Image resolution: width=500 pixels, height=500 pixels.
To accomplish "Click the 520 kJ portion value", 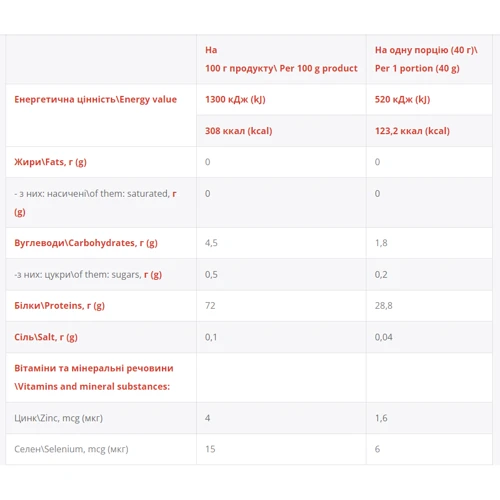I will (402, 99).
